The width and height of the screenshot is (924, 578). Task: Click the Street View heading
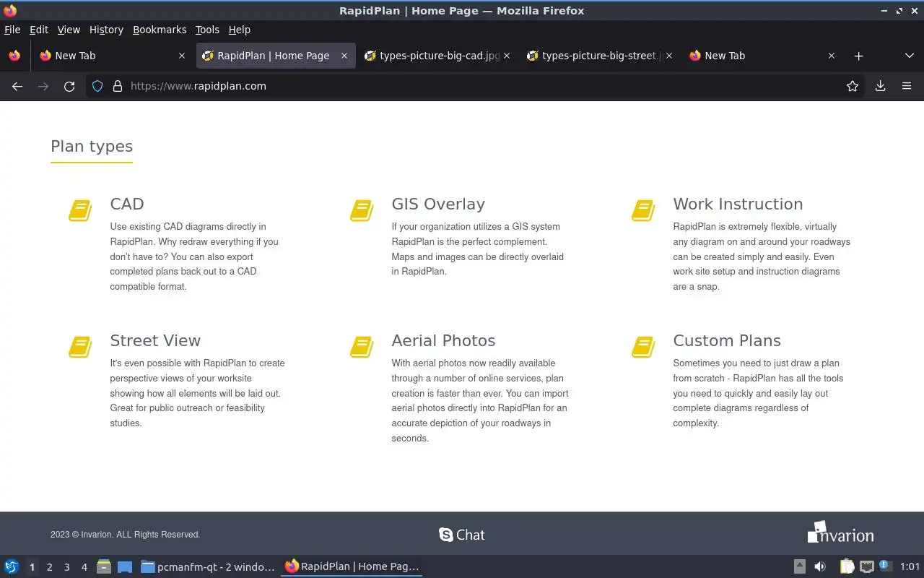[x=155, y=341]
